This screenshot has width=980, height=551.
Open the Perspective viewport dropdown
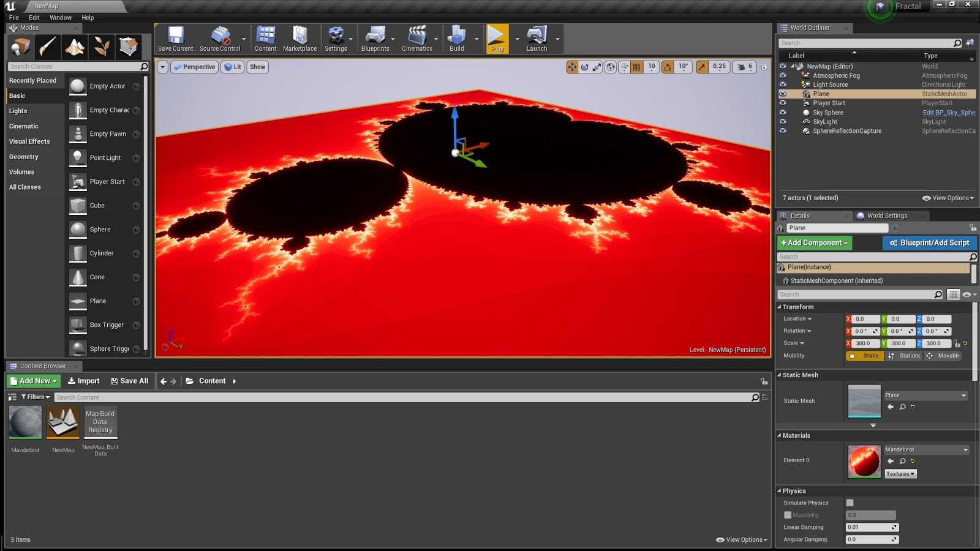194,67
